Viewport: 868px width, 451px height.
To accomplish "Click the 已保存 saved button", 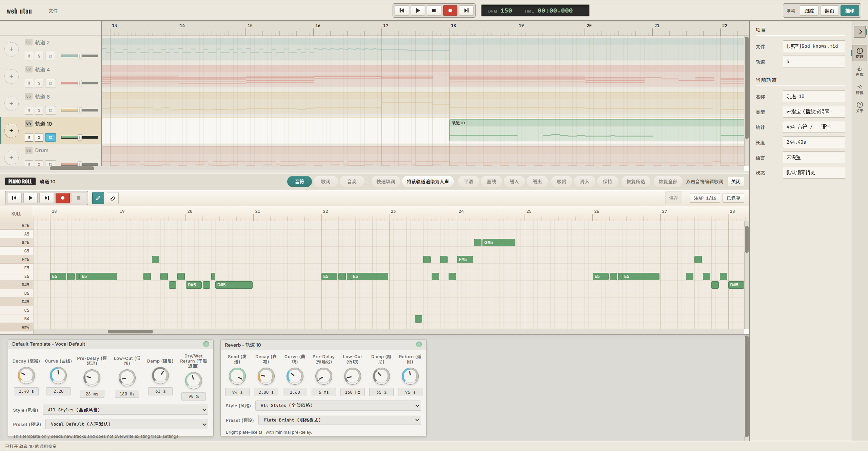I will [733, 198].
